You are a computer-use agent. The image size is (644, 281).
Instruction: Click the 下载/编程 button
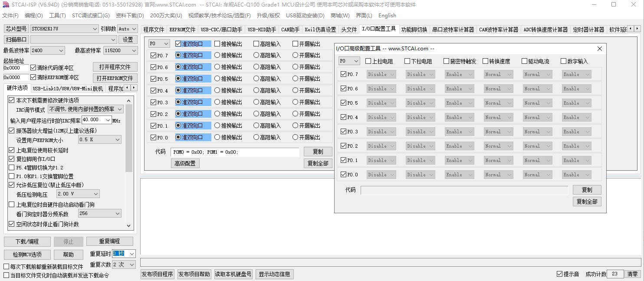[x=27, y=241]
